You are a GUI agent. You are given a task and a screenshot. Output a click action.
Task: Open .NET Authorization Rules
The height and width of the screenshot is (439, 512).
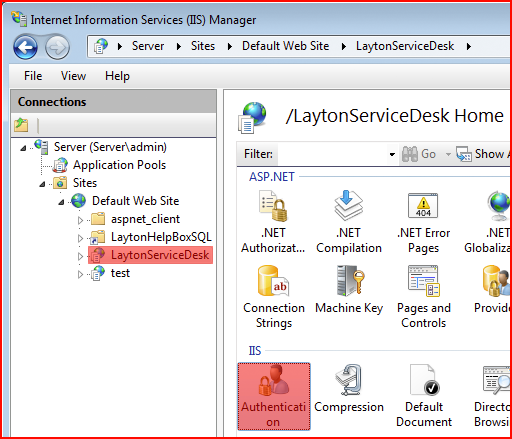point(273,222)
